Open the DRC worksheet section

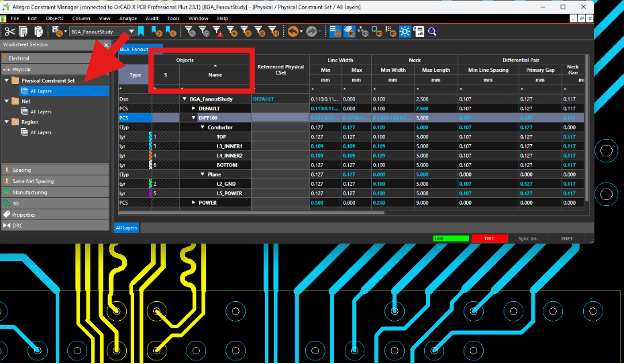55,226
